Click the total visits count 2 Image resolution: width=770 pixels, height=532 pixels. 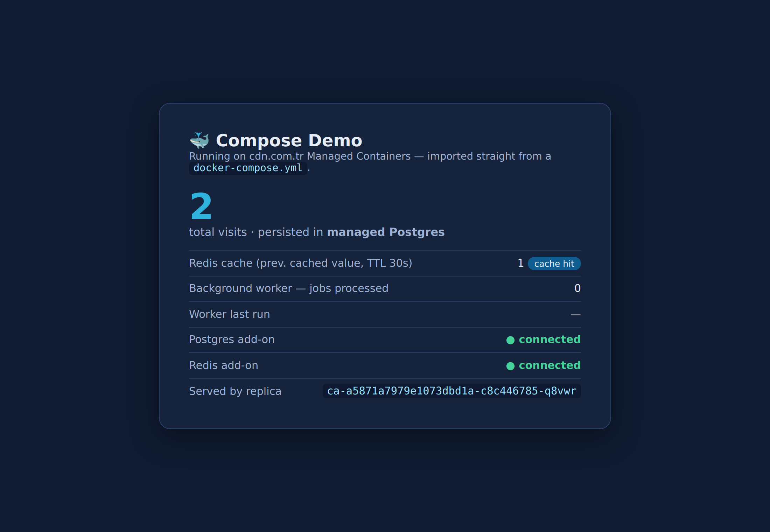point(201,206)
